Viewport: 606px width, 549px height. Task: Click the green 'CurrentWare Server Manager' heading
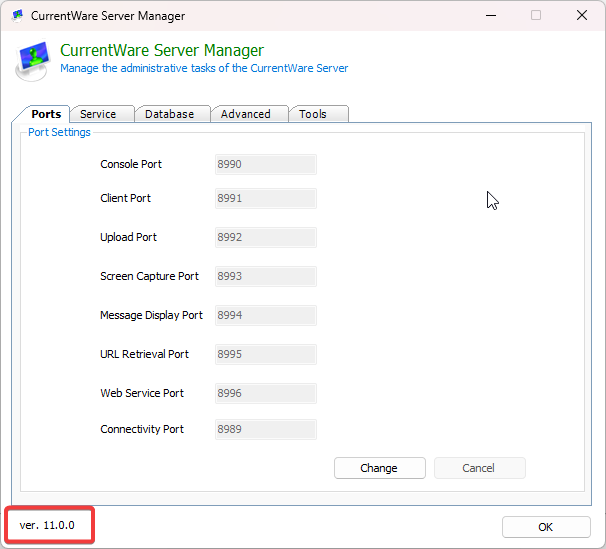pos(162,51)
